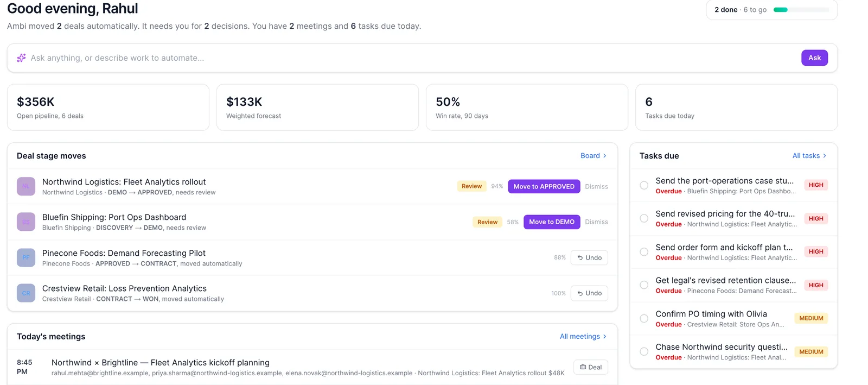This screenshot has height=385, width=868.
Task: Open Bluefin Shipping: Port Ops Dashboard deal
Action: 114,217
